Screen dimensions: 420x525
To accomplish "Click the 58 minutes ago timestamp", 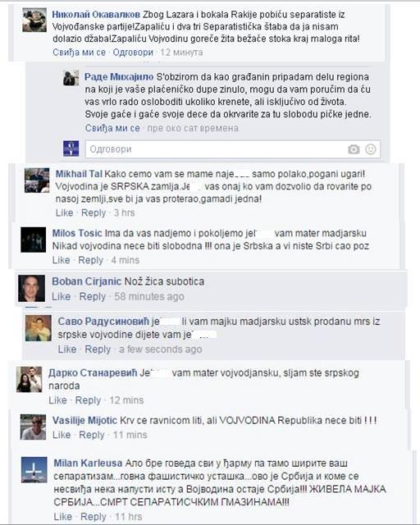I will pyautogui.click(x=149, y=296).
